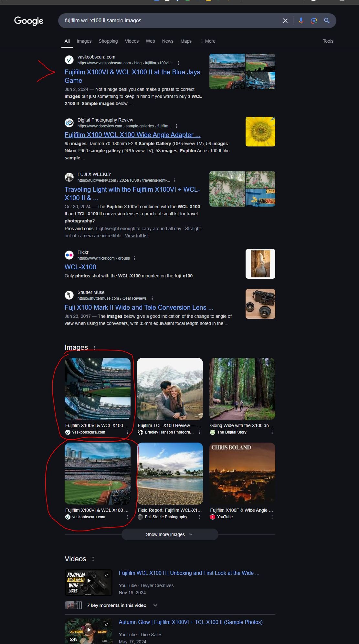This screenshot has width=359, height=644.
Task: Click the Google logo
Action: pyautogui.click(x=29, y=21)
